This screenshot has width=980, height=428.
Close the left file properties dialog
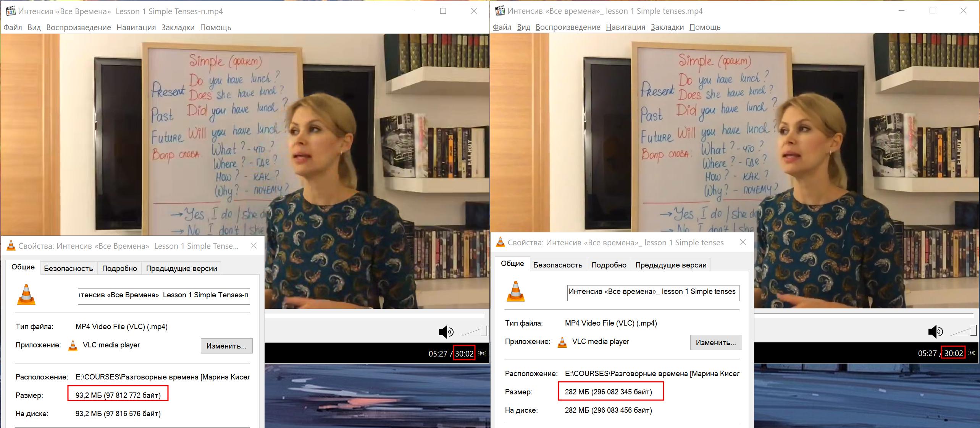pyautogui.click(x=253, y=246)
